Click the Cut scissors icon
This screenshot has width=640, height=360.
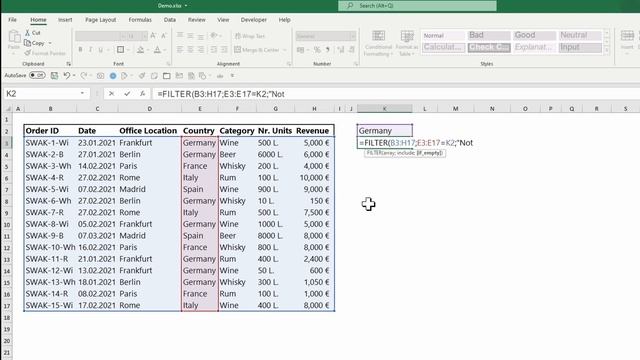click(x=27, y=33)
